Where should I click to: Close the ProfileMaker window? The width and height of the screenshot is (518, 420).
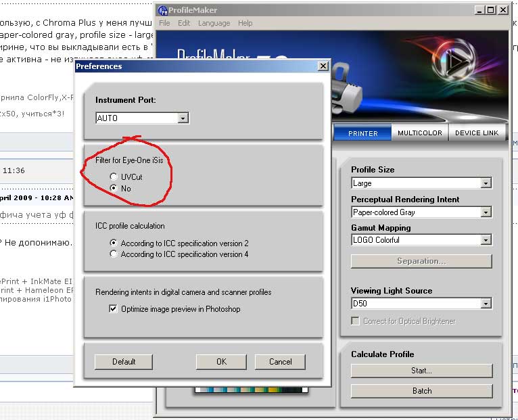click(x=503, y=10)
